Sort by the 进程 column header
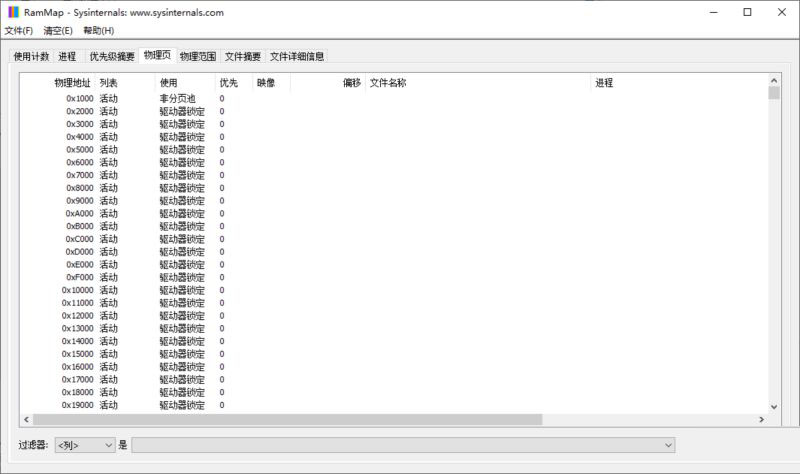 click(x=680, y=83)
